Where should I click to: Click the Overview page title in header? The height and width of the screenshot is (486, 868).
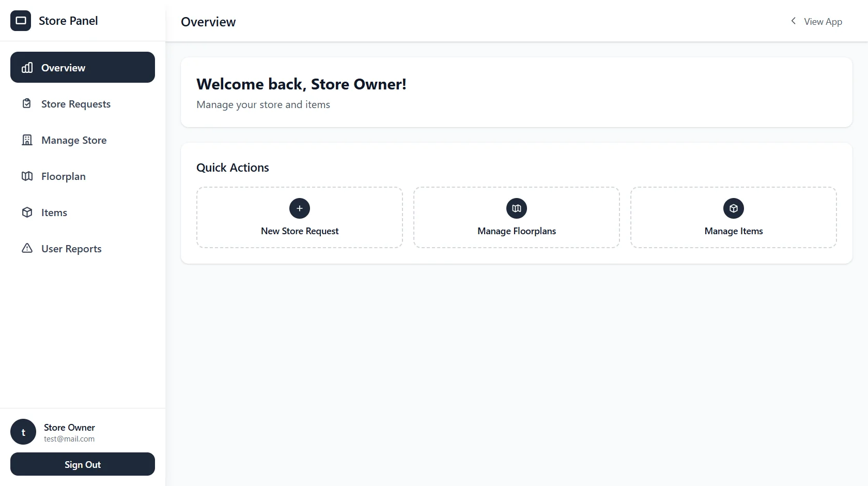click(x=208, y=22)
